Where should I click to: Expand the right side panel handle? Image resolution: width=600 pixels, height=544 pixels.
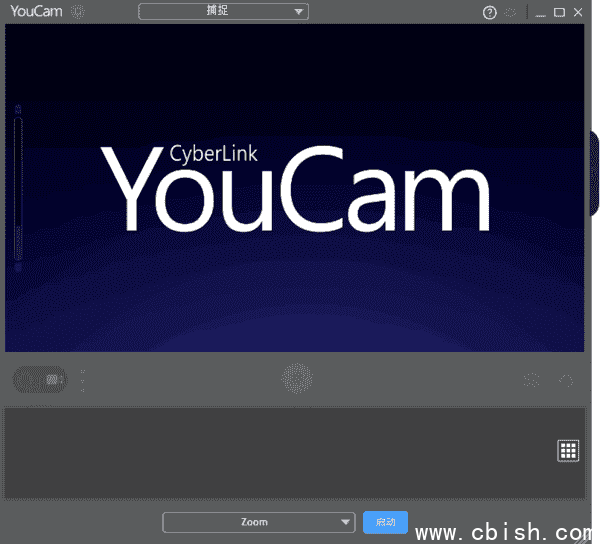tap(594, 174)
